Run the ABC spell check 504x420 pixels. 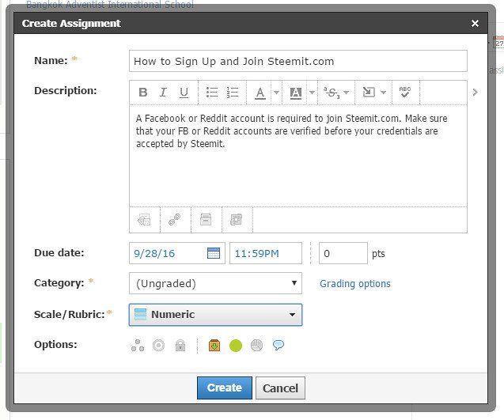[405, 93]
